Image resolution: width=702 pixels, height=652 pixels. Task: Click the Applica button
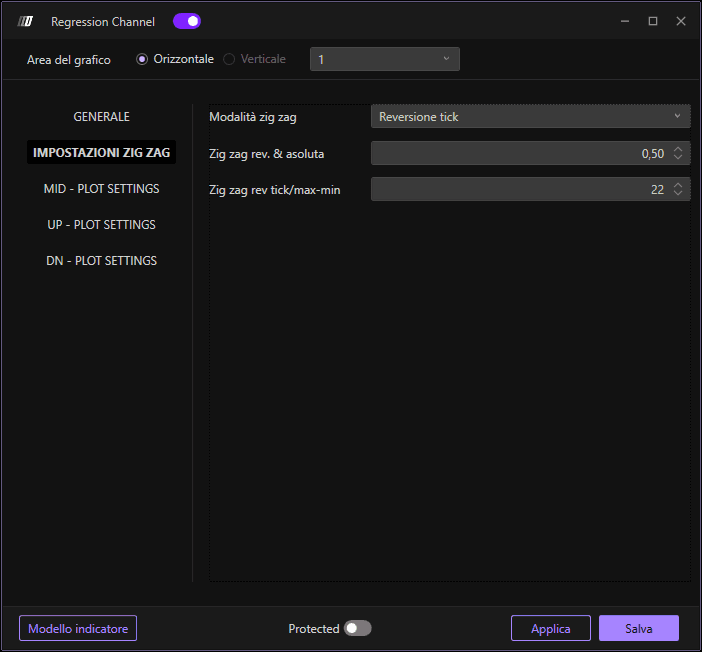(x=551, y=628)
